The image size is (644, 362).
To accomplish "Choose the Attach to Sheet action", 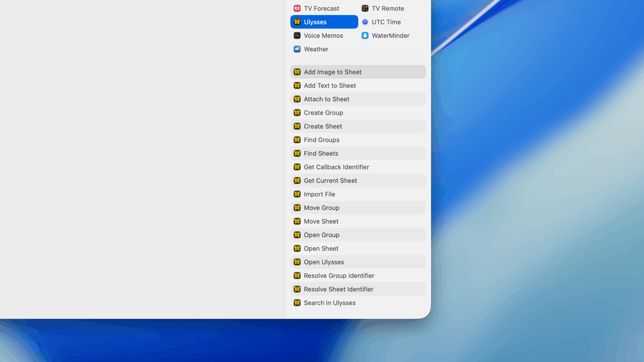I will [x=327, y=99].
